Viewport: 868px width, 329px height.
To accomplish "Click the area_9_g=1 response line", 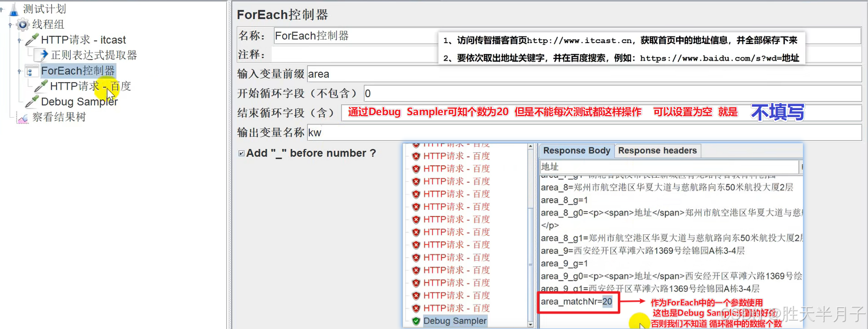I will [565, 263].
